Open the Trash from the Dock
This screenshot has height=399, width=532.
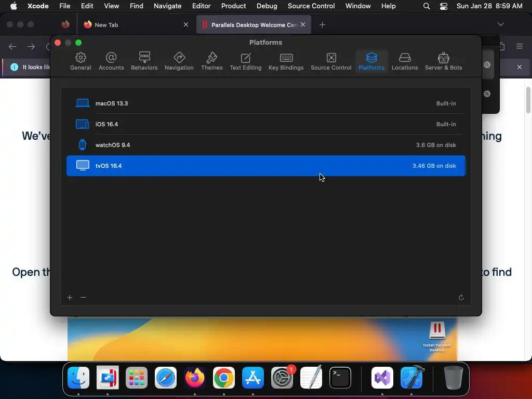[x=454, y=377]
